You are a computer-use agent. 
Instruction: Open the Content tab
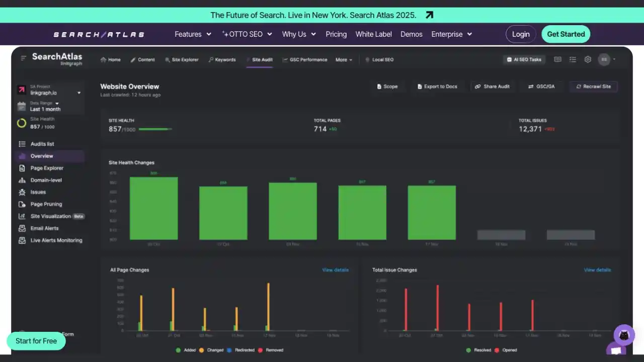tap(143, 59)
